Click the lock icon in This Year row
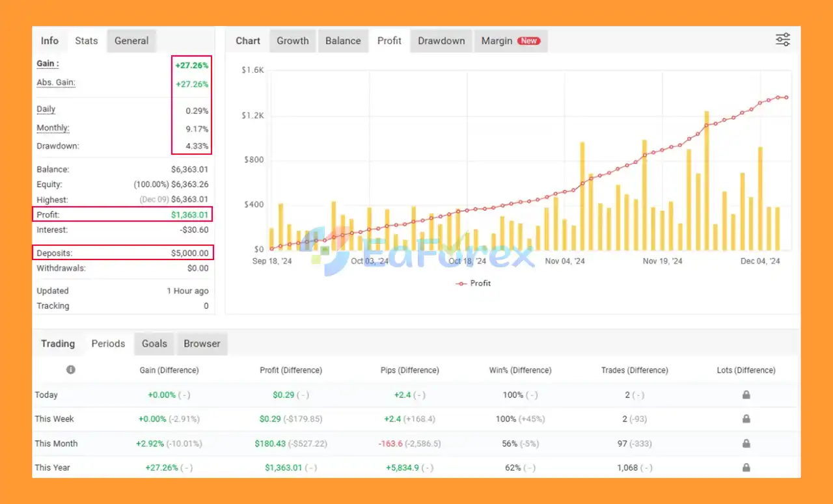Viewport: 833px width, 504px height. pyautogui.click(x=746, y=468)
